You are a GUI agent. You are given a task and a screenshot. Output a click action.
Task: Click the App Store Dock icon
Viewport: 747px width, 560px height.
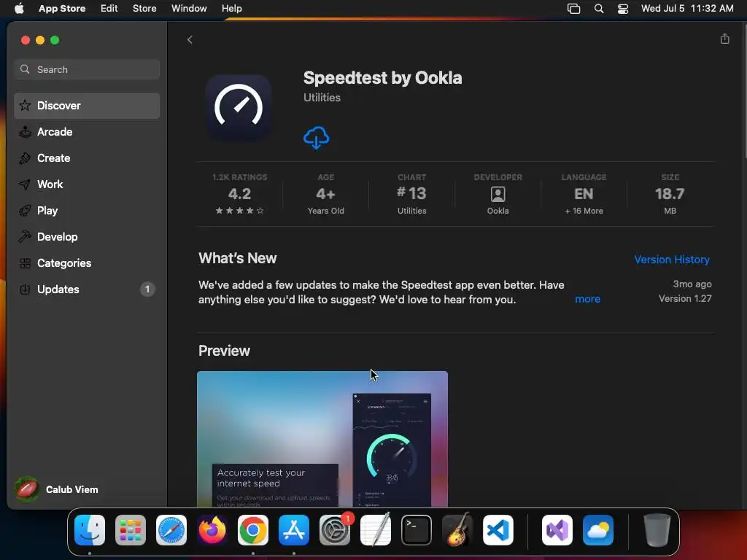tap(294, 530)
